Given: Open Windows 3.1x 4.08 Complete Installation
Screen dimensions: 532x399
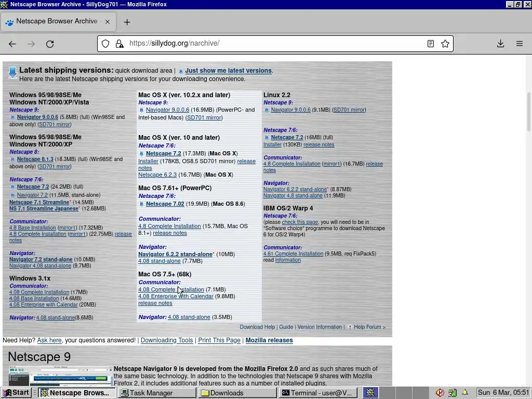Looking at the screenshot, I should (39, 292).
